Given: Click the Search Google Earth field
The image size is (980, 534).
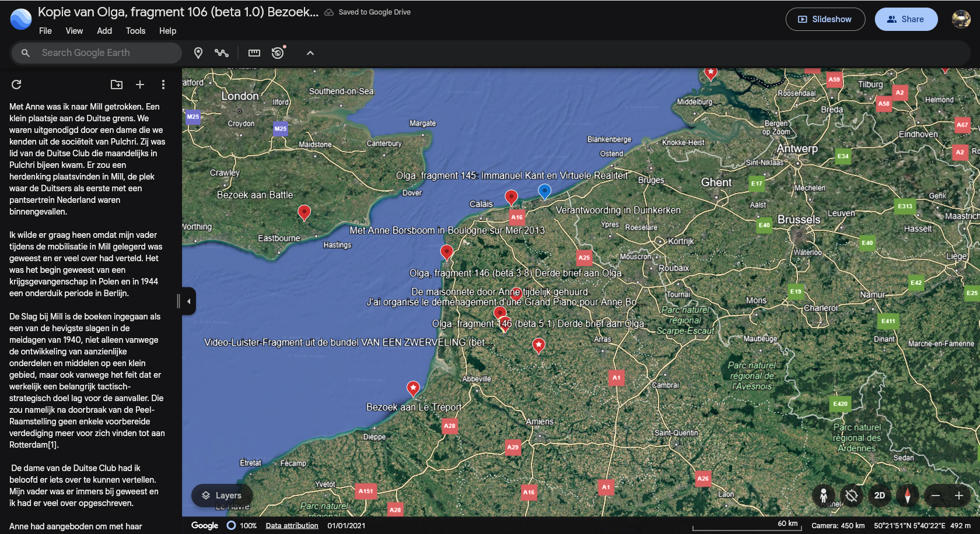Looking at the screenshot, I should click(x=97, y=53).
